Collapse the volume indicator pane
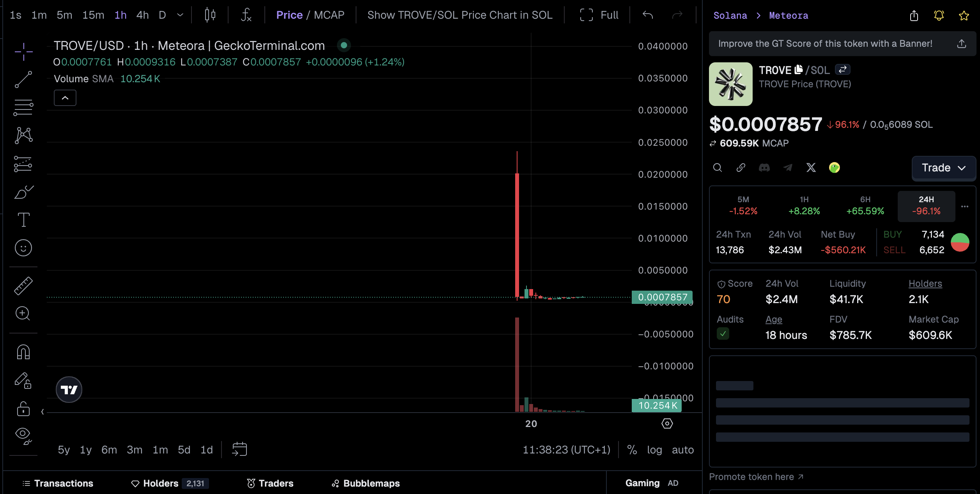The image size is (980, 494). point(65,98)
